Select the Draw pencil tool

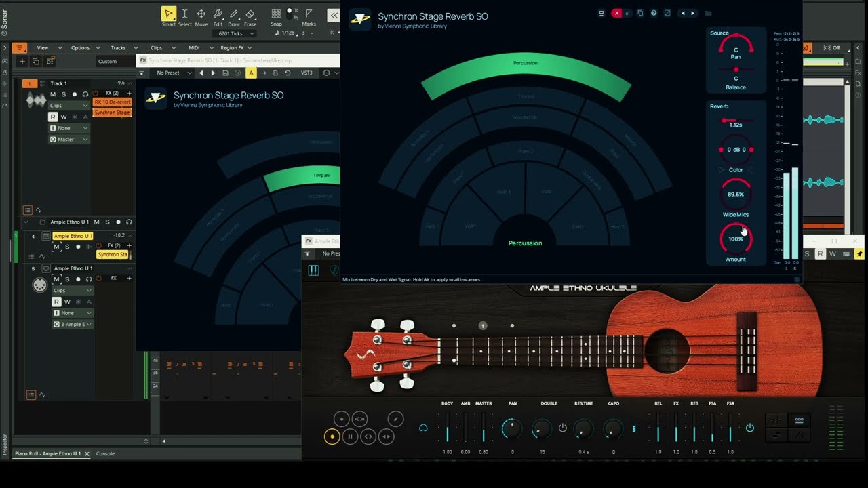234,14
